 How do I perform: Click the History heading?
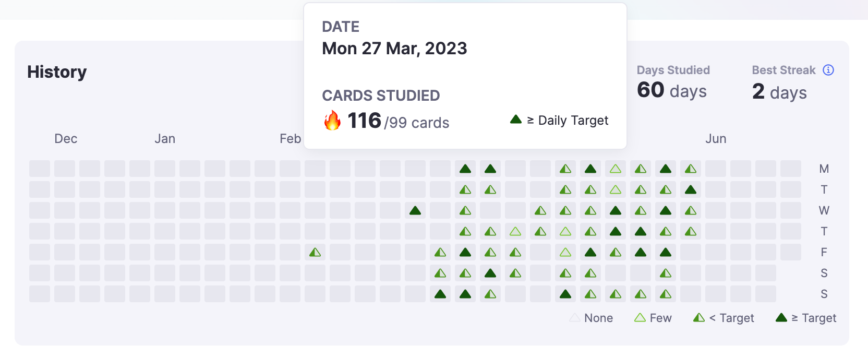(57, 72)
